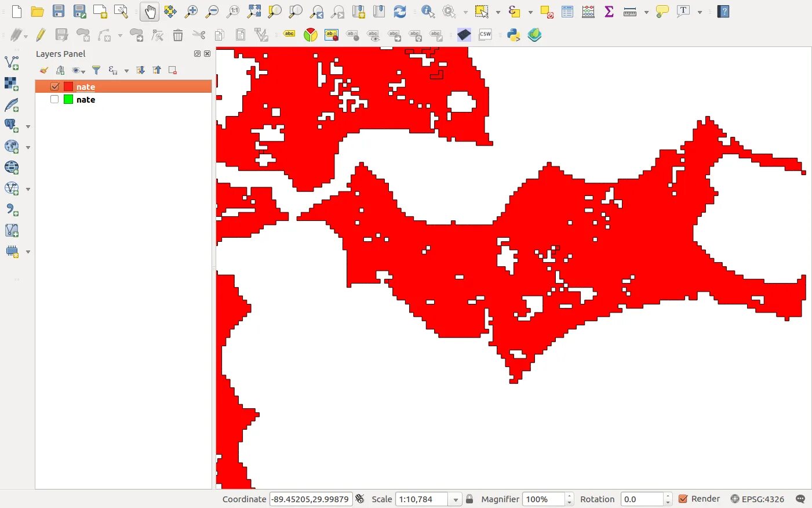Open CRS status EPSG:4326
The height and width of the screenshot is (508, 812).
(758, 499)
